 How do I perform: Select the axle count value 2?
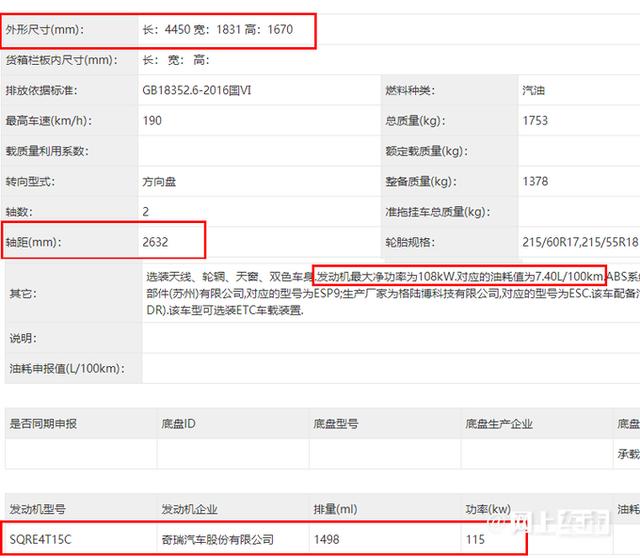point(146,212)
